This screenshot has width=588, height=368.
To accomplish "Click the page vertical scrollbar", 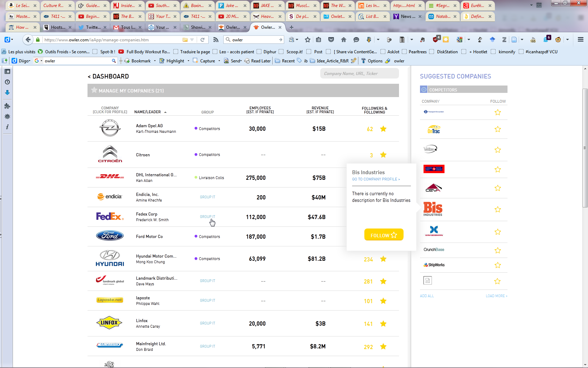I will 585,148.
